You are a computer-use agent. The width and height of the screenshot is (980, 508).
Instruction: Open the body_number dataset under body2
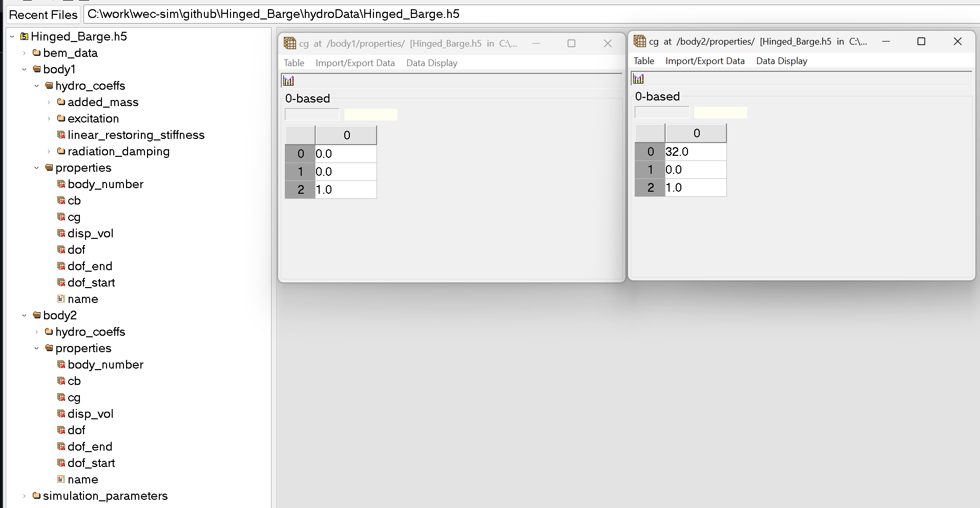[105, 364]
